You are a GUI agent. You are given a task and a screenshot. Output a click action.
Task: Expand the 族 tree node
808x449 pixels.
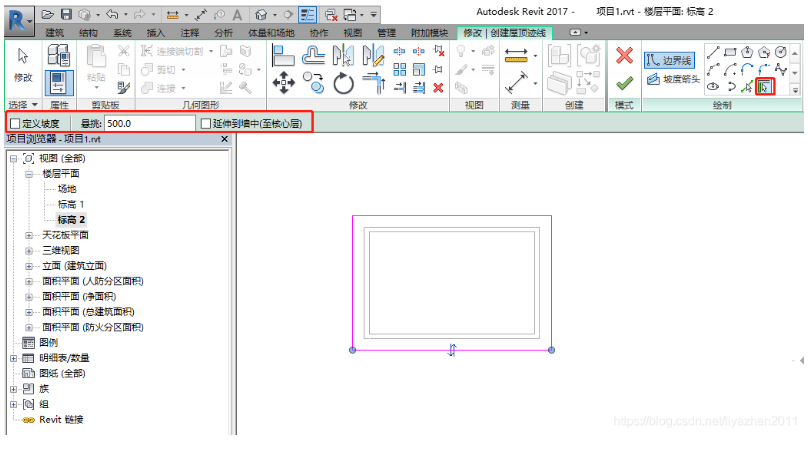coord(14,389)
